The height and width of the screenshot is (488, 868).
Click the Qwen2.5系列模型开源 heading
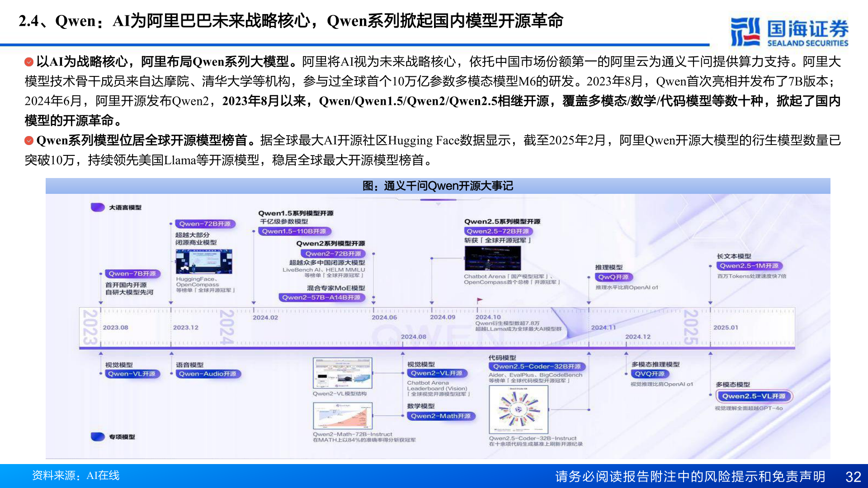tap(502, 221)
